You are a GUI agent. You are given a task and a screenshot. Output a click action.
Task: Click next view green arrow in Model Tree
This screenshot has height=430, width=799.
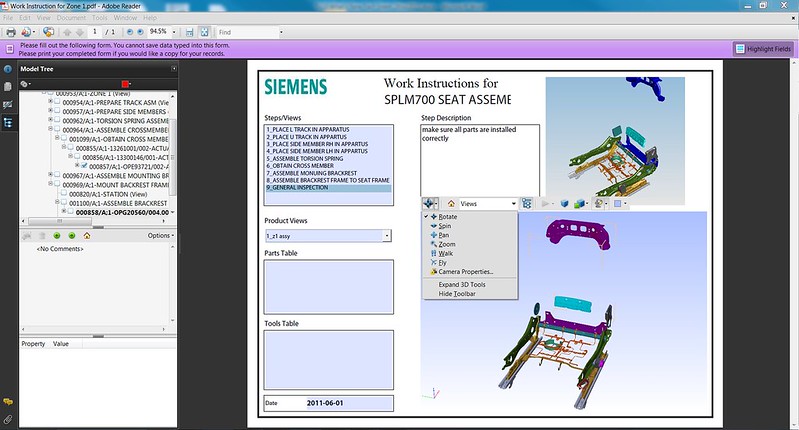(72, 235)
